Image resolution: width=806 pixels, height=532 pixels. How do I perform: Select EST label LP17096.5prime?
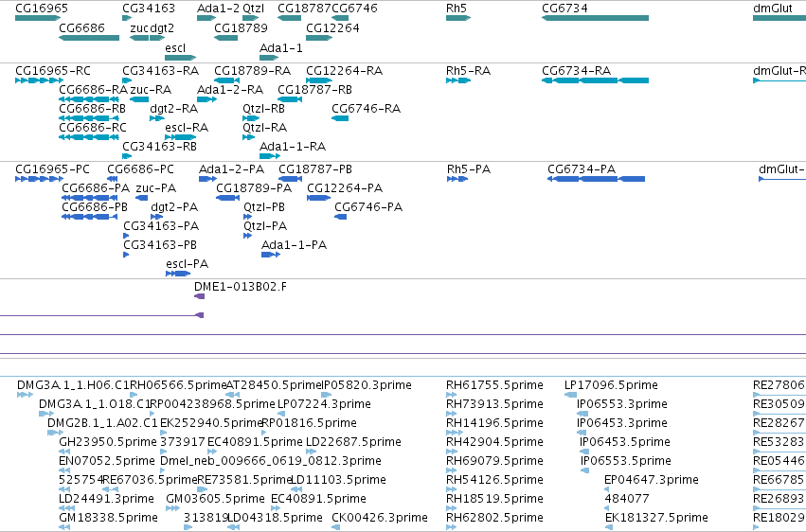coord(611,385)
